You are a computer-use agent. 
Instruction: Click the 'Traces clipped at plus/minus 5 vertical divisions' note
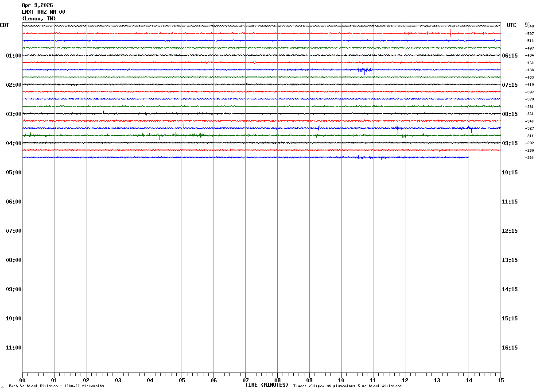pyautogui.click(x=347, y=386)
